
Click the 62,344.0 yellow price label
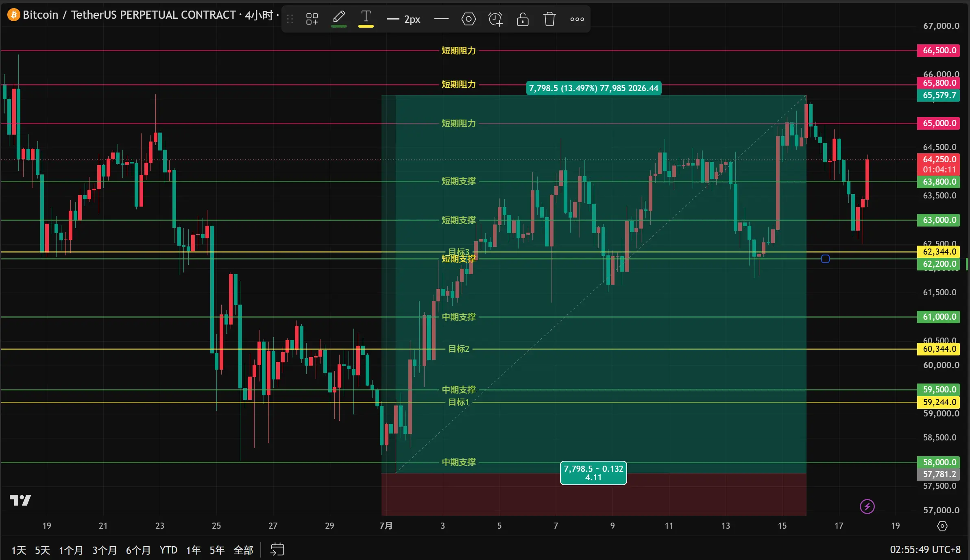pos(939,252)
